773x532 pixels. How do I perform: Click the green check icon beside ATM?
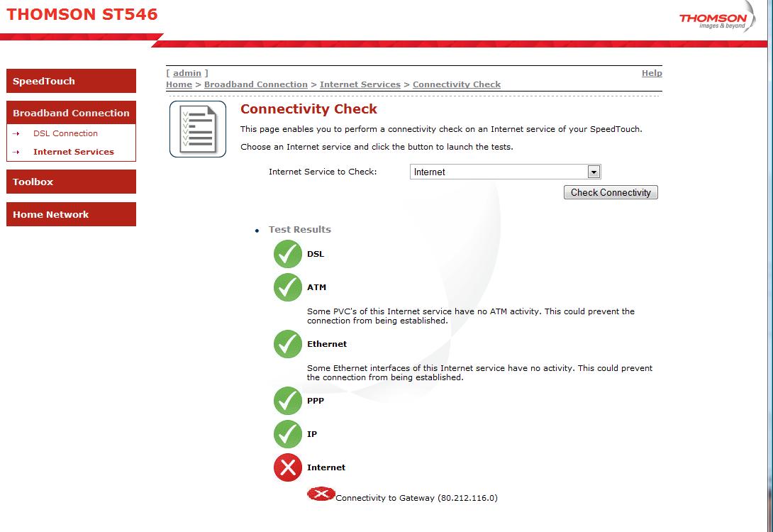click(288, 287)
